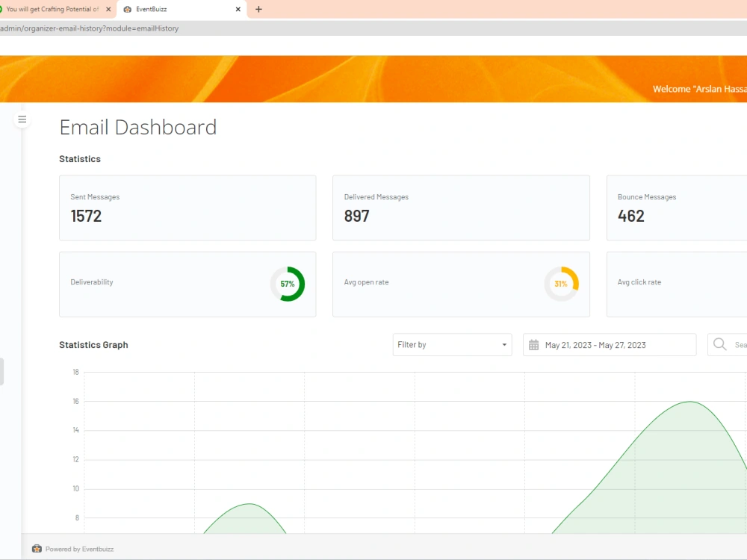Click the y-axis value 10

click(75, 488)
